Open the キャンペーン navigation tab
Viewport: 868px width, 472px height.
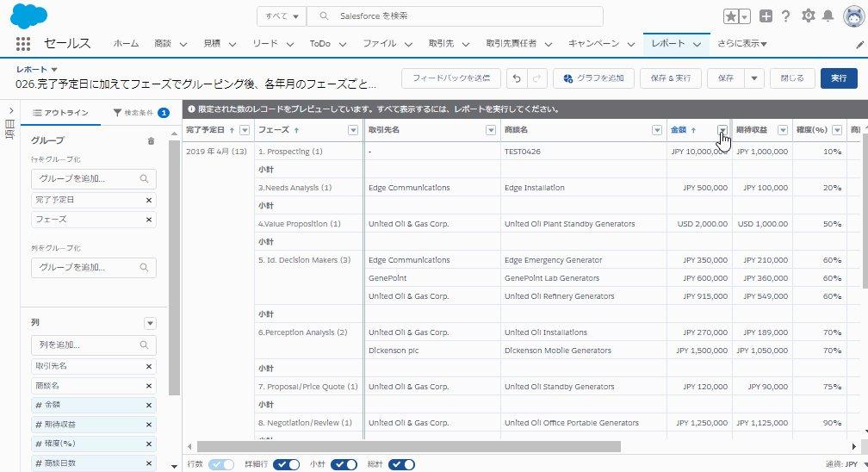(x=593, y=44)
